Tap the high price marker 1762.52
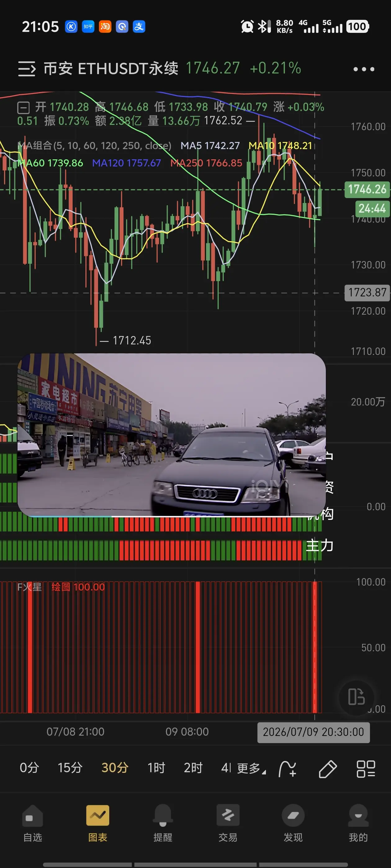The height and width of the screenshot is (868, 391). [x=223, y=121]
